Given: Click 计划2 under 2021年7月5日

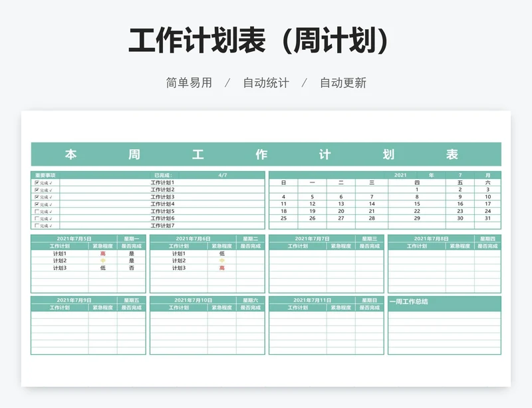Looking at the screenshot, I should point(60,260).
